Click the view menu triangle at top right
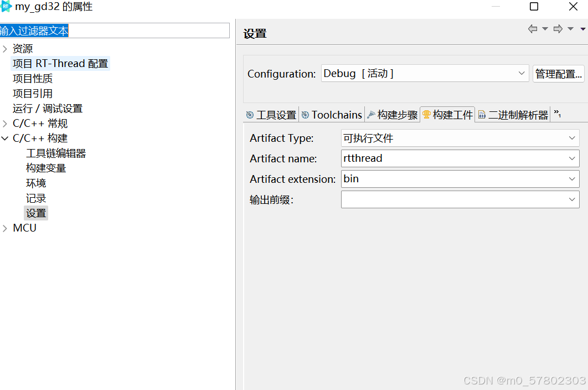Viewport: 588px width, 390px height. click(583, 28)
